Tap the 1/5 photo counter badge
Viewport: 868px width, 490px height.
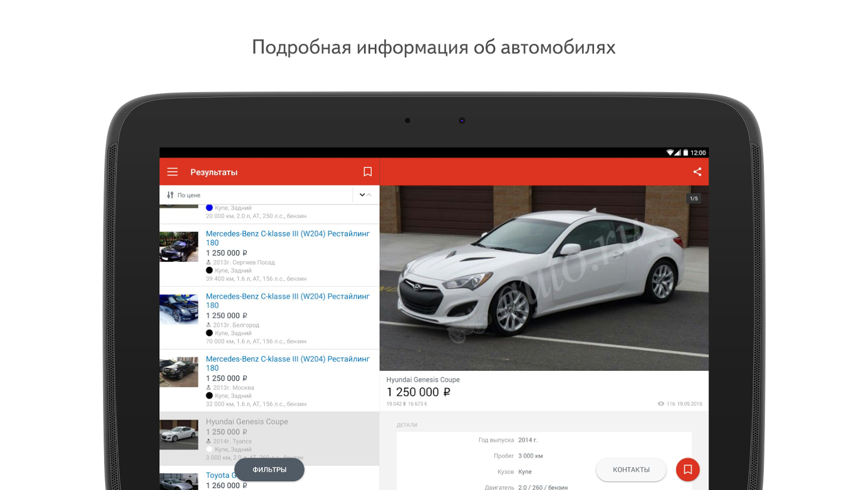[x=694, y=199]
